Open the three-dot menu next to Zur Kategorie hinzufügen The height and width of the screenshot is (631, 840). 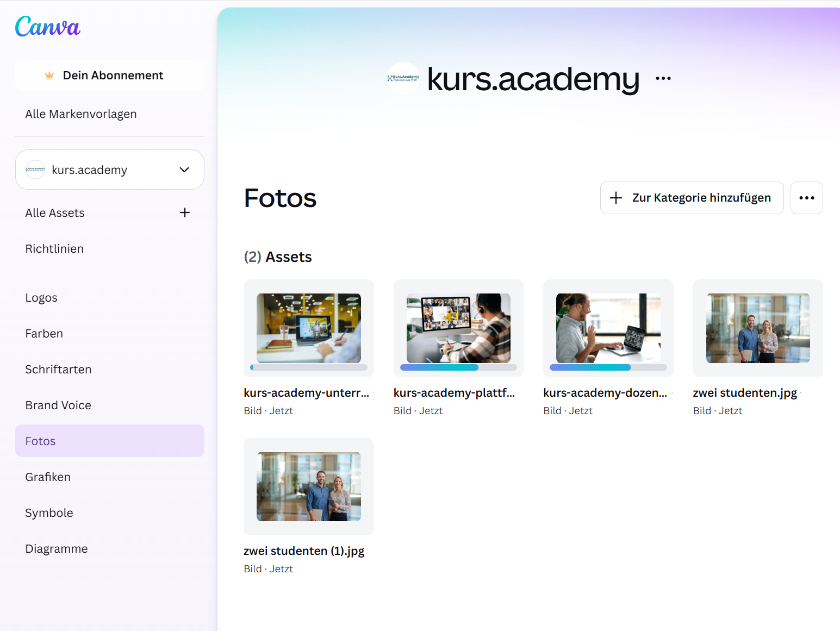pyautogui.click(x=806, y=198)
